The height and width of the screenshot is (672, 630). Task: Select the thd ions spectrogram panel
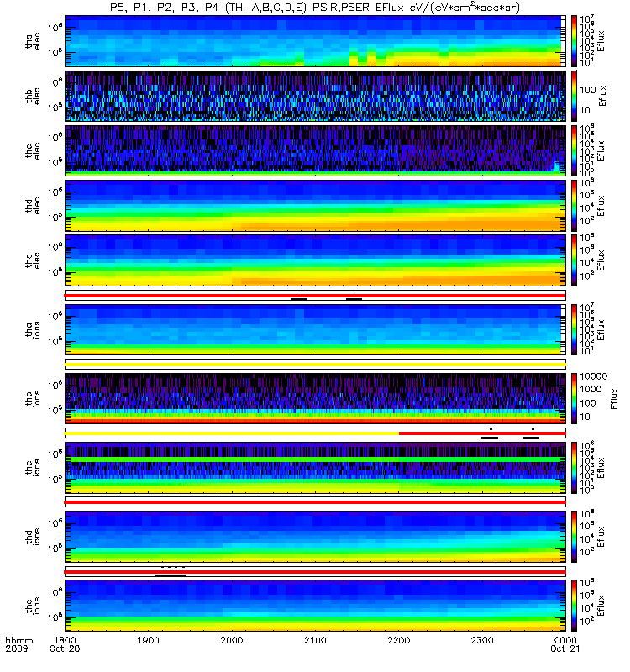click(315, 537)
